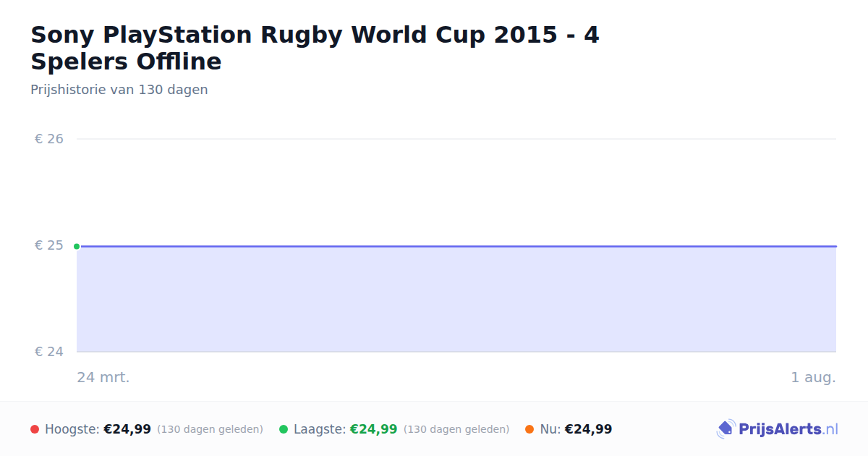868x456 pixels.
Task: Click the PrijsAlerts price tag logo icon
Action: coord(726,429)
